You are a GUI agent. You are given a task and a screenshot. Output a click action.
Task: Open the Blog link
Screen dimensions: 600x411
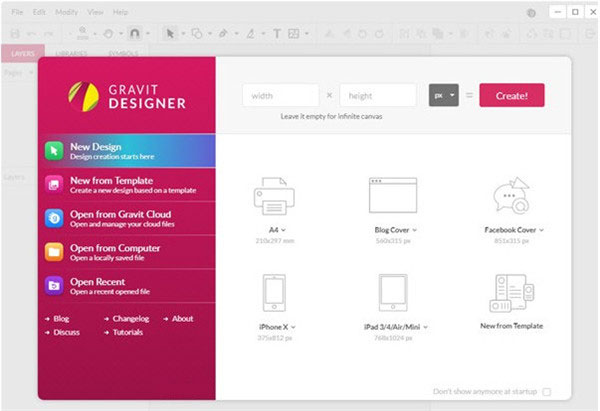[x=61, y=319]
